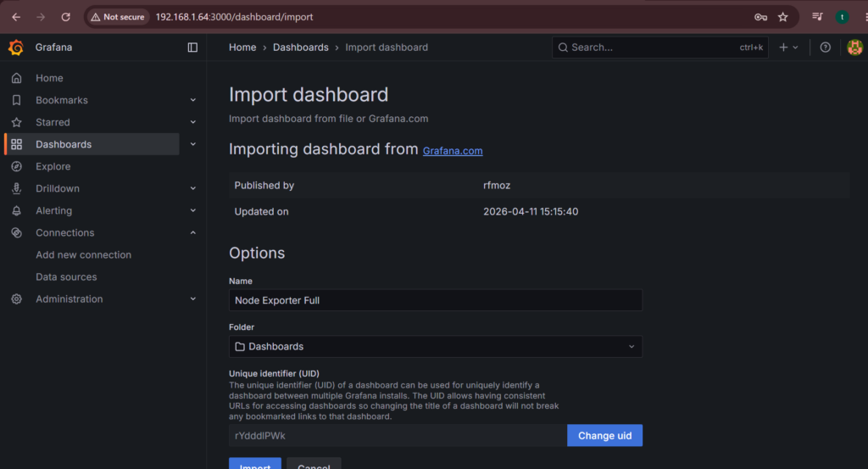Open the help question mark icon
868x469 pixels.
coord(826,47)
